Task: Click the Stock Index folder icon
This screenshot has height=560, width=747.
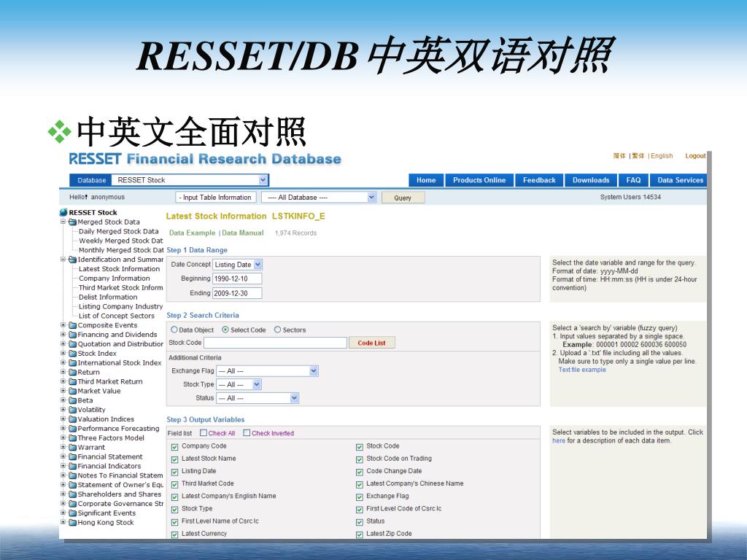Action: 72,354
